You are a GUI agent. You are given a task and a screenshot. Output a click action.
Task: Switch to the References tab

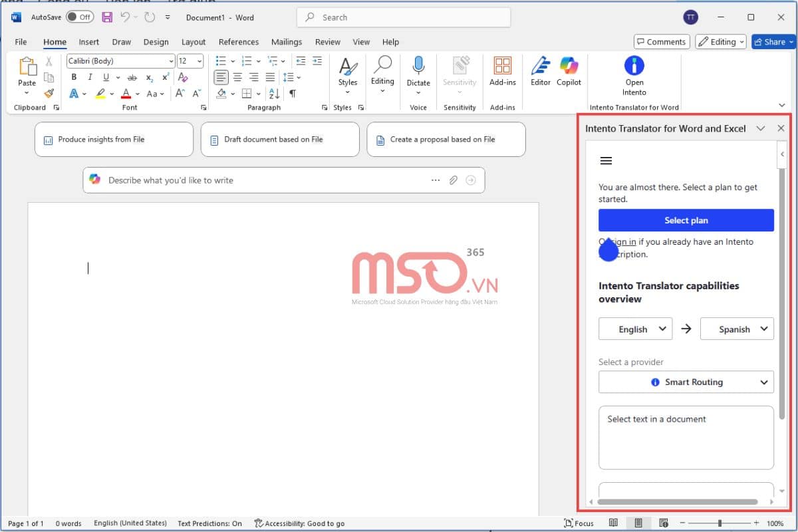pyautogui.click(x=238, y=42)
